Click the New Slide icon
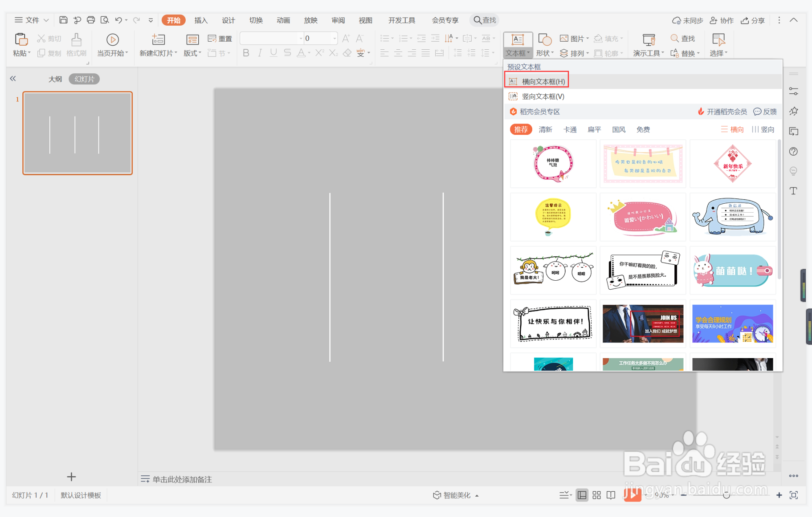This screenshot has width=812, height=517. pyautogui.click(x=158, y=40)
